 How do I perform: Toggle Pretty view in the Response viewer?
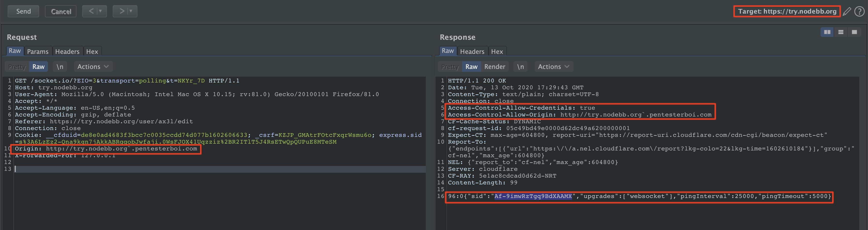pos(450,66)
